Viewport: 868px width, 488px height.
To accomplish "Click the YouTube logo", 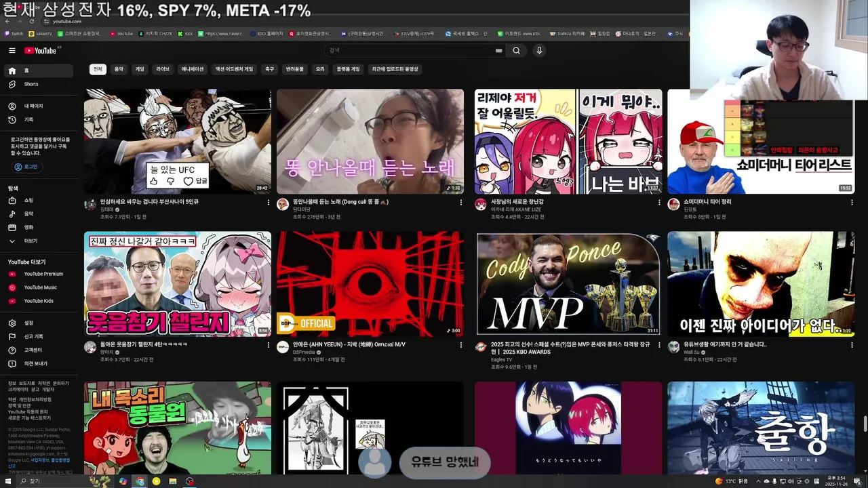I will click(42, 50).
